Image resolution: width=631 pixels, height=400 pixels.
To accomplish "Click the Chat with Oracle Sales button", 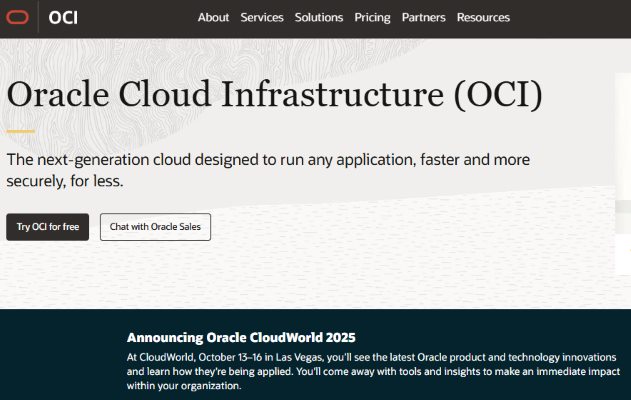I will tap(155, 227).
